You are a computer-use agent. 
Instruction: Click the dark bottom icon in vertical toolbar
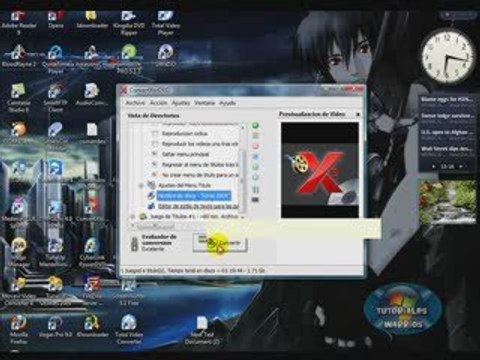(255, 200)
